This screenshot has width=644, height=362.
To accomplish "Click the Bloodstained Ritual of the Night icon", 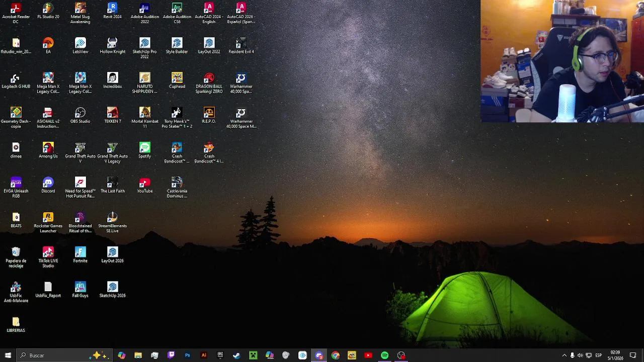I will click(x=80, y=223).
